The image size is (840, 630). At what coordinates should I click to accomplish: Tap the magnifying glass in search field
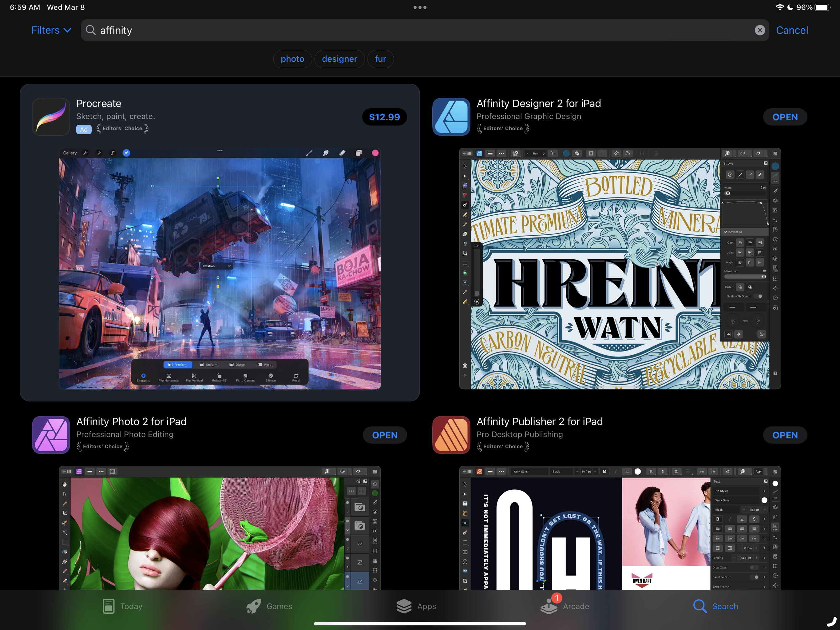(90, 30)
